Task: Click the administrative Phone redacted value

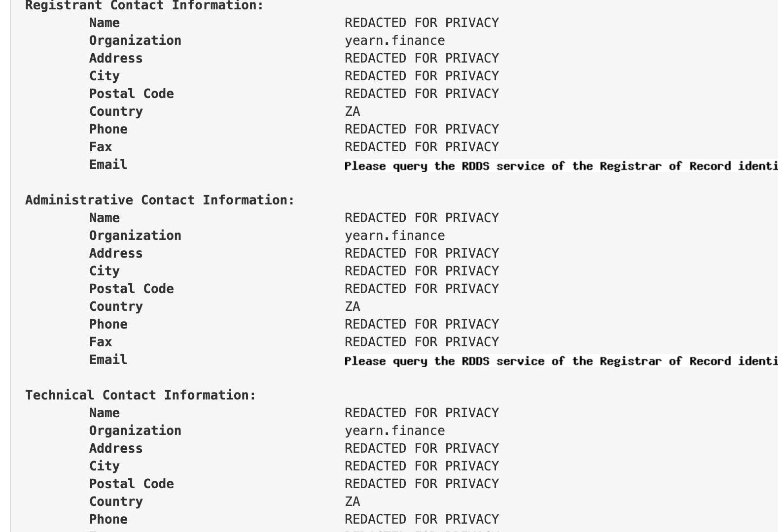Action: click(422, 324)
